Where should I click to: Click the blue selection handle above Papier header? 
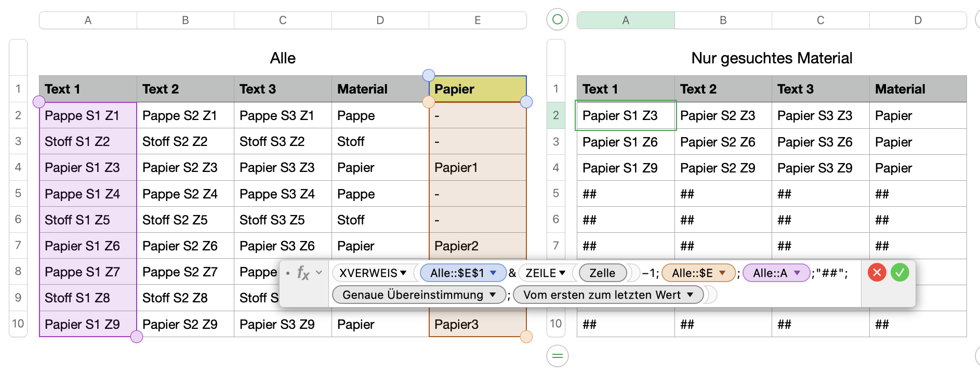coord(429,75)
